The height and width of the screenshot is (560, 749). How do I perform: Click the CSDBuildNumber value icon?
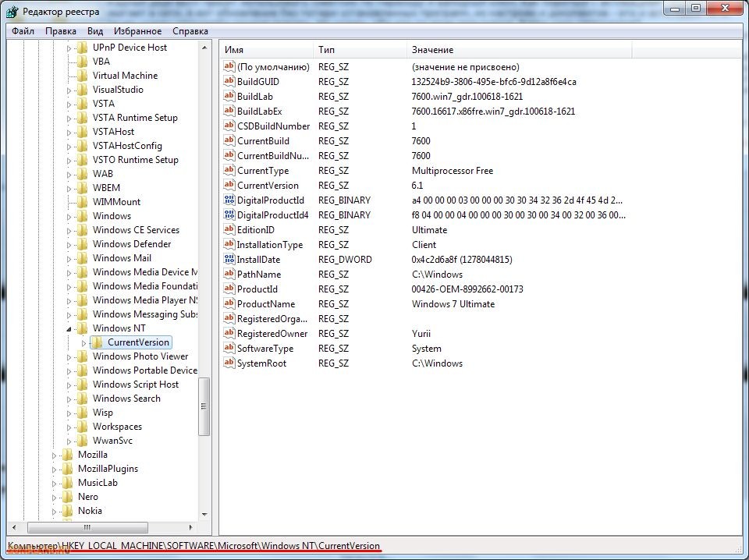pyautogui.click(x=229, y=126)
